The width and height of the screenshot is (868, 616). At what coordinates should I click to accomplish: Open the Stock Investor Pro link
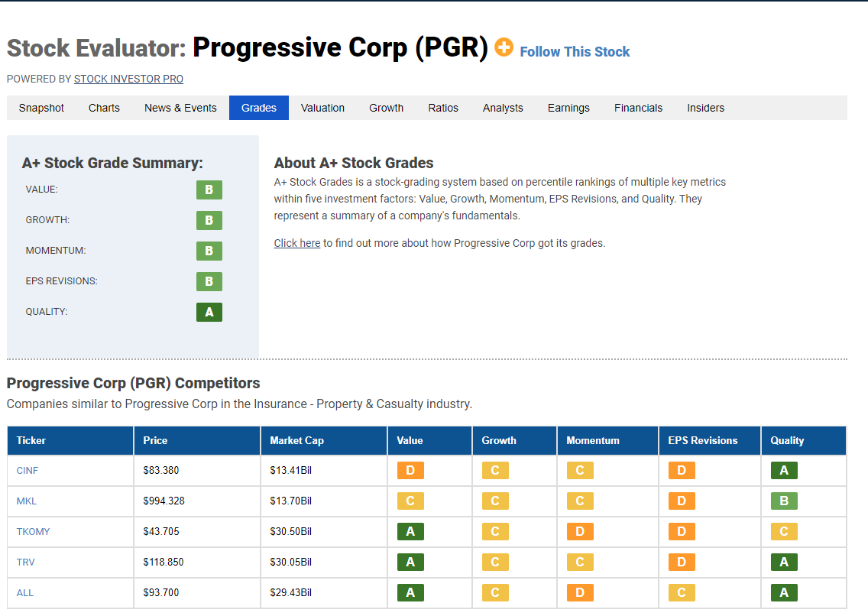[x=128, y=79]
